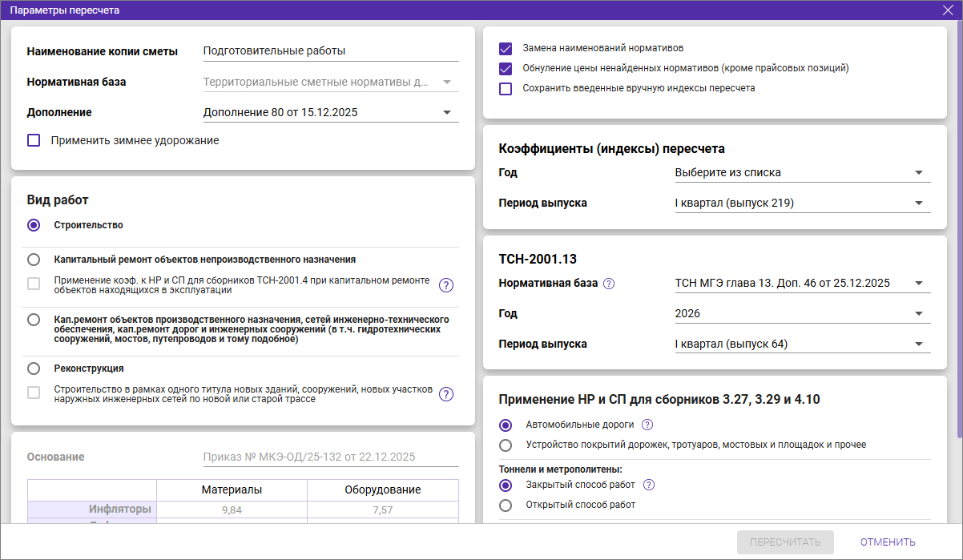This screenshot has width=963, height=560.
Task: Select Устройство покрытий дорожек radio option
Action: 506,445
